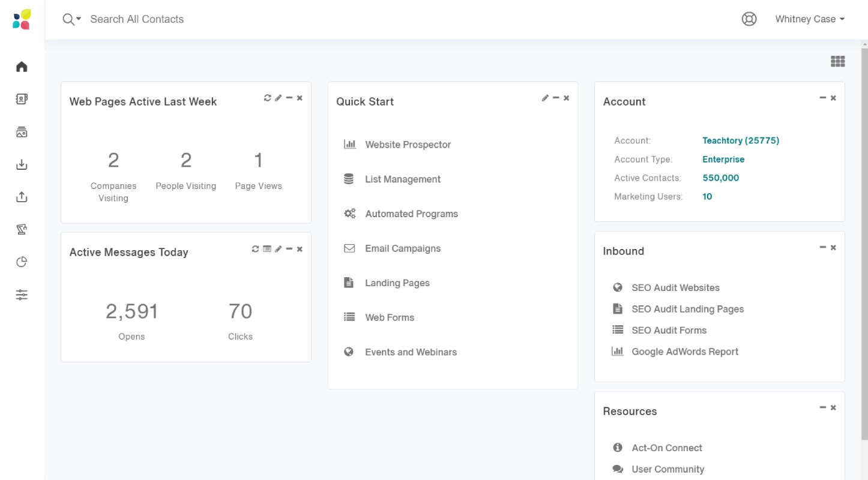Minimize the Quick Start widget
Viewport: 868px width, 480px height.
click(556, 98)
